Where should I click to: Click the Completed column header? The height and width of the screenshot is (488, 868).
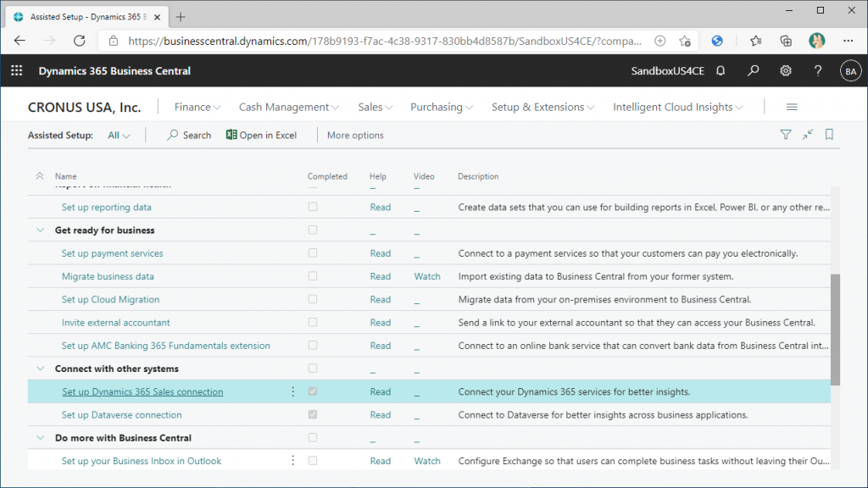[327, 176]
